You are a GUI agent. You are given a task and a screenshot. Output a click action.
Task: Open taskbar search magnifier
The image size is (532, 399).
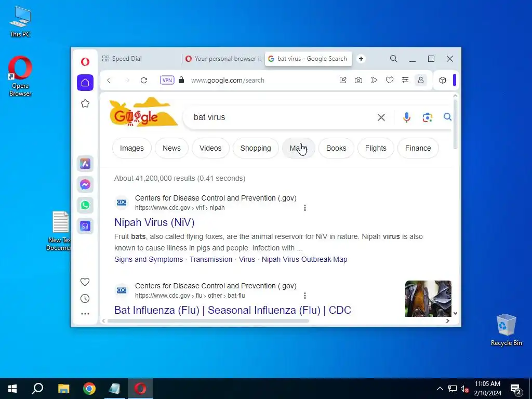[x=37, y=389]
